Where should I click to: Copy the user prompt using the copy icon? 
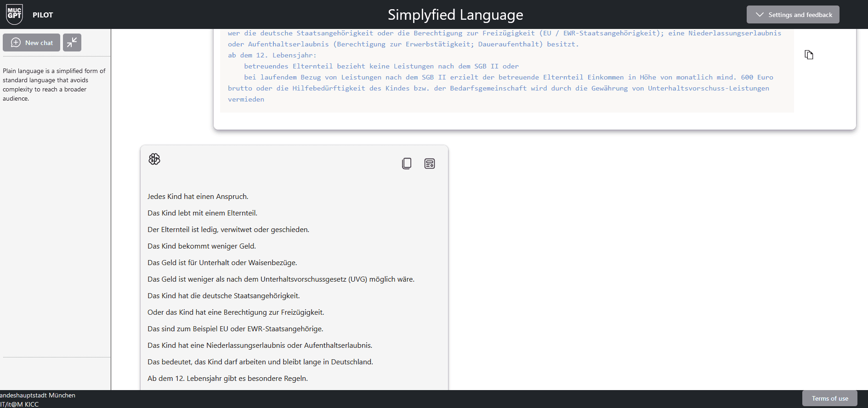click(809, 55)
